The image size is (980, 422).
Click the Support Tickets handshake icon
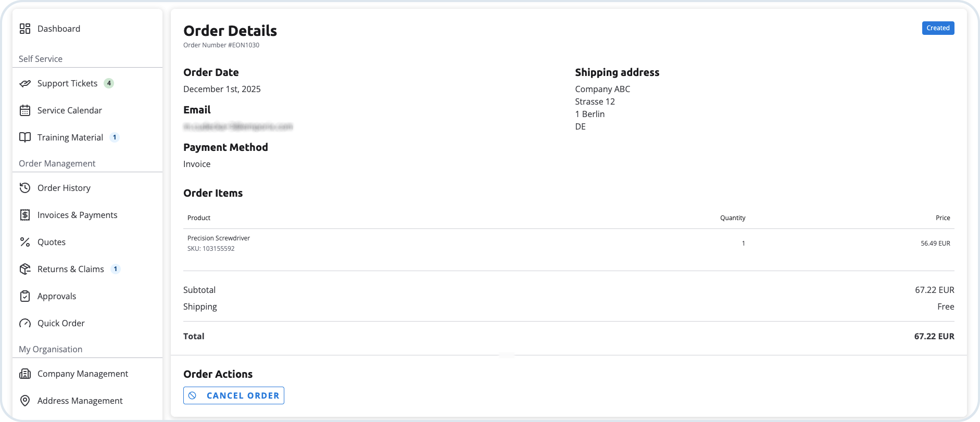click(25, 83)
